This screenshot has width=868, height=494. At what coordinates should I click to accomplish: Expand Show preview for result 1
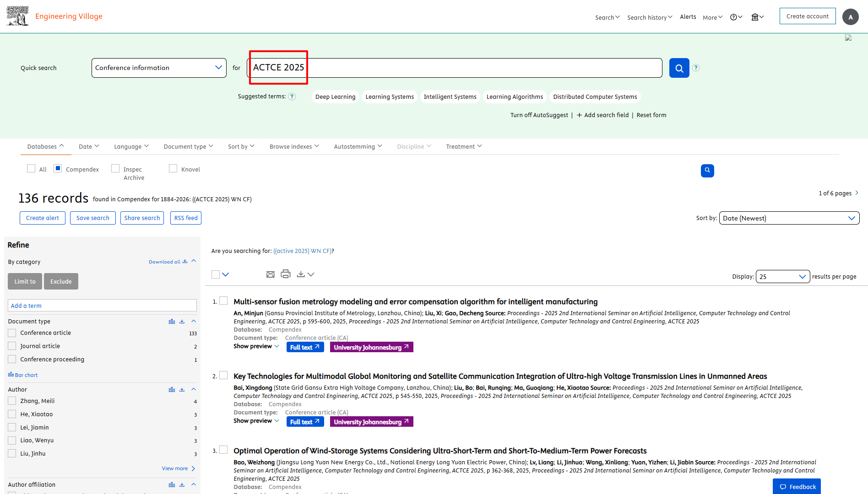[x=256, y=346]
